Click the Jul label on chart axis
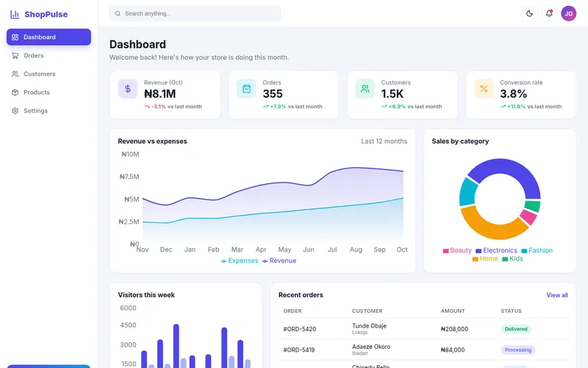 [332, 250]
